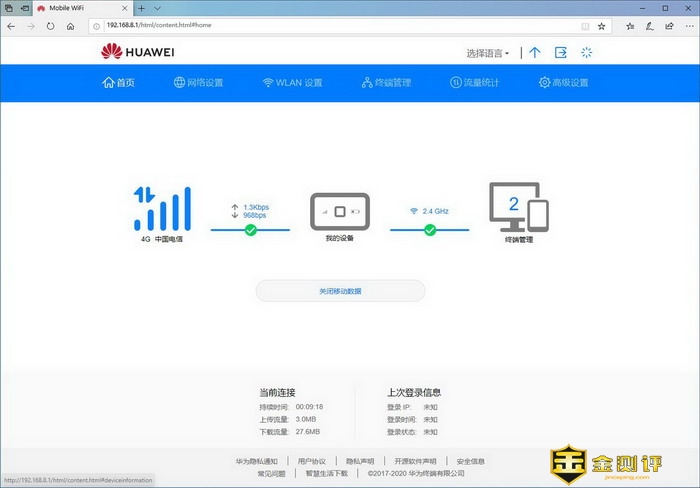Click the green check on the 2.4 GHz link
This screenshot has width=700, height=488.
coord(430,230)
